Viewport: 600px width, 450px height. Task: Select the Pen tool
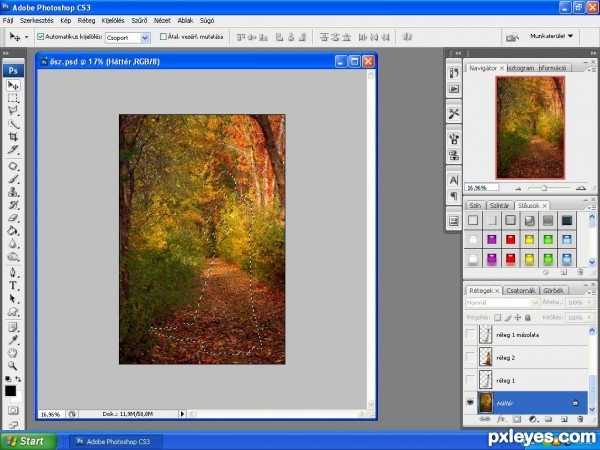tap(13, 273)
